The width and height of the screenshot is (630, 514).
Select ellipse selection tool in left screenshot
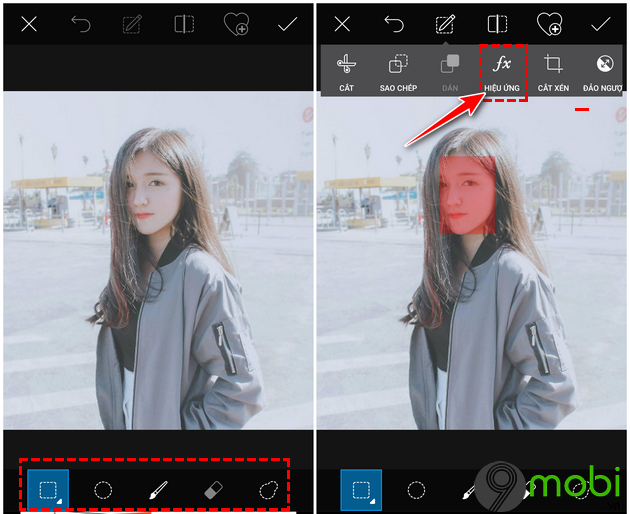(103, 490)
